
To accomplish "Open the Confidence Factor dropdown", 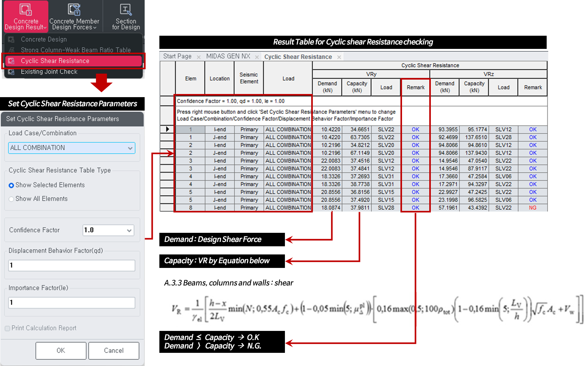I will point(108,230).
